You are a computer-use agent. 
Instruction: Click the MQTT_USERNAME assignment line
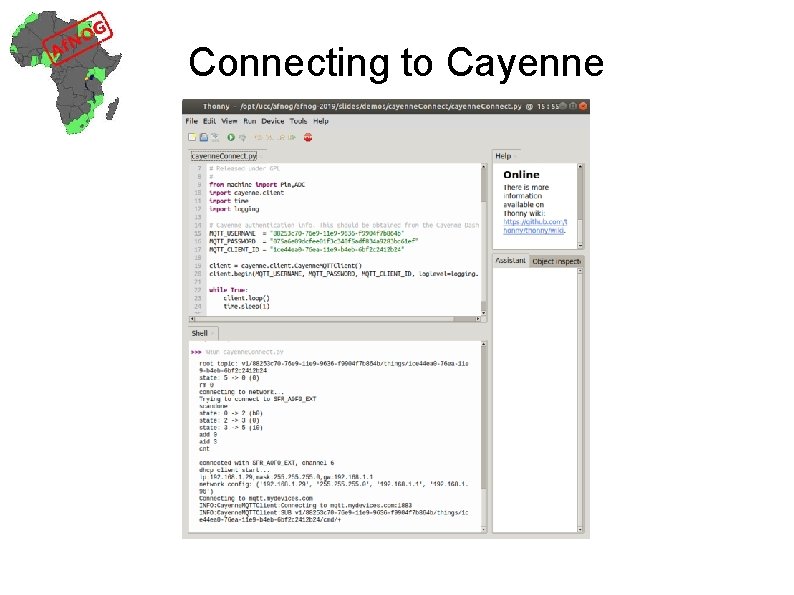(x=306, y=233)
